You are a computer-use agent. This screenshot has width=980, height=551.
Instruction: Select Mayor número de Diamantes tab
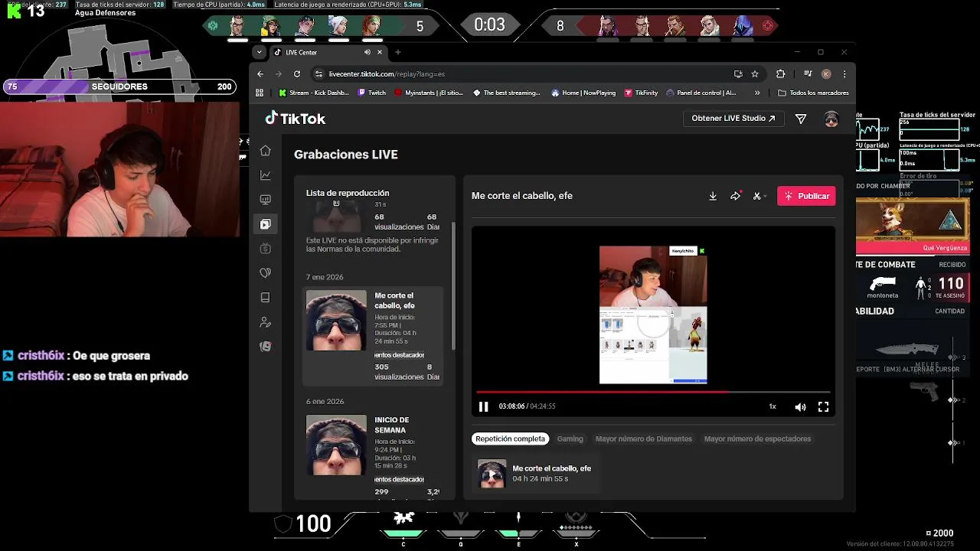coord(644,439)
